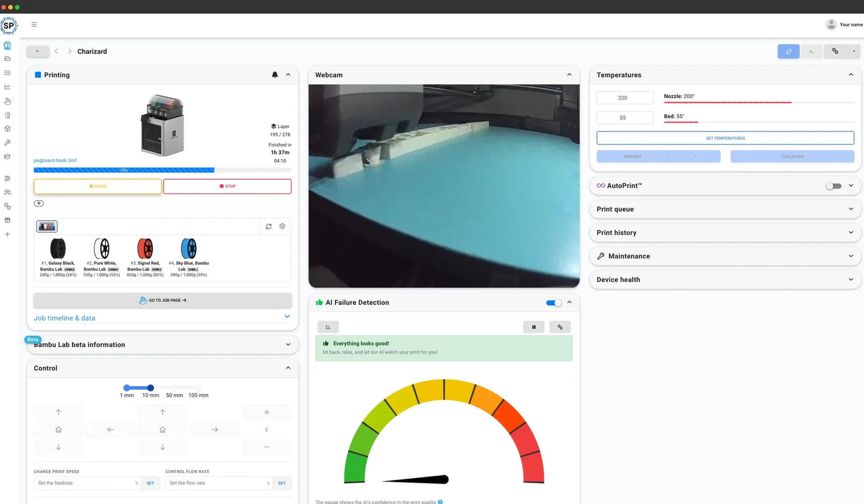Open the users icon in sidebar
The height and width of the screenshot is (504, 864).
7,192
